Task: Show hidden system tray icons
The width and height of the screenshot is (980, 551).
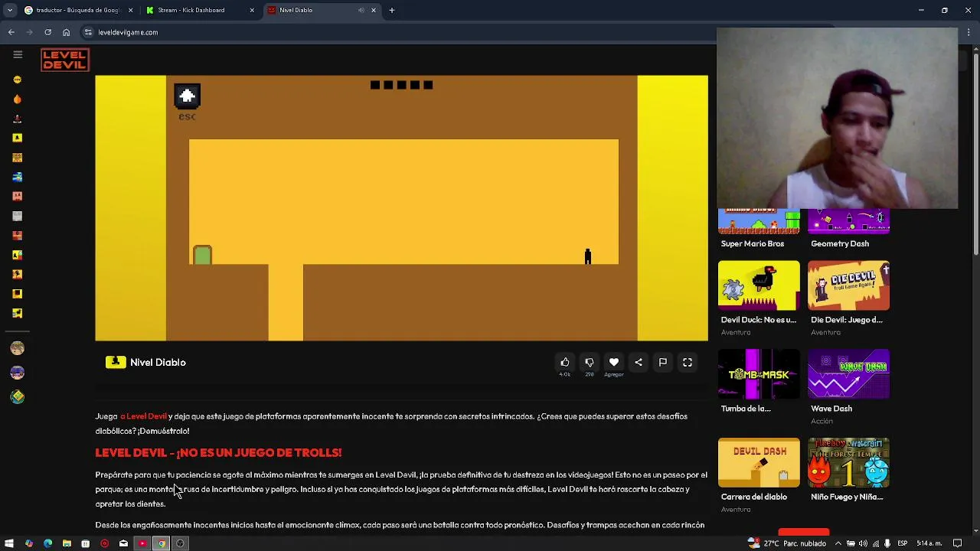Action: [838, 543]
